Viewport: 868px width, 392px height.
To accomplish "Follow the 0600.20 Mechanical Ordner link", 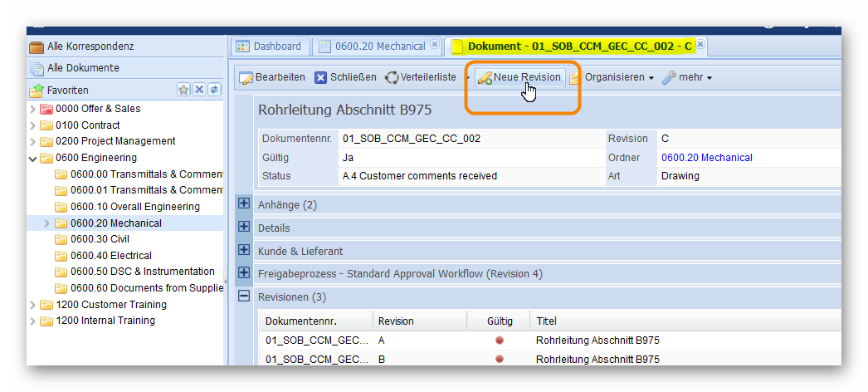I will [706, 158].
